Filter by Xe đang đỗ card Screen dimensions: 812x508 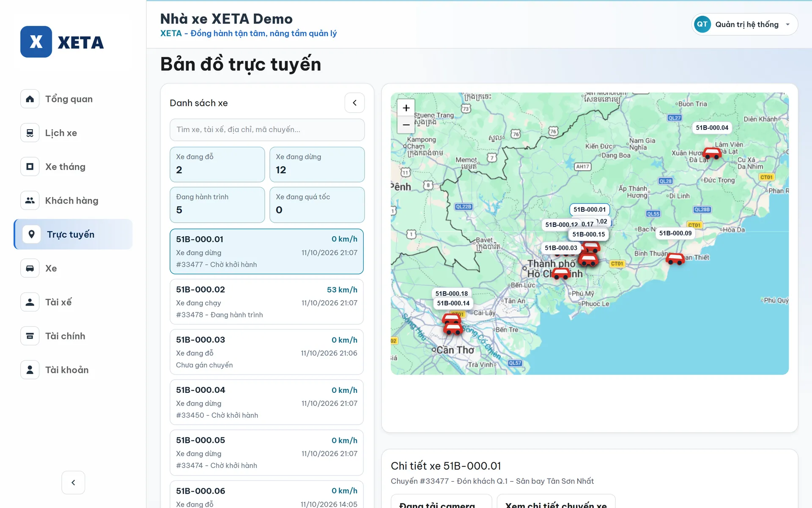[217, 165]
